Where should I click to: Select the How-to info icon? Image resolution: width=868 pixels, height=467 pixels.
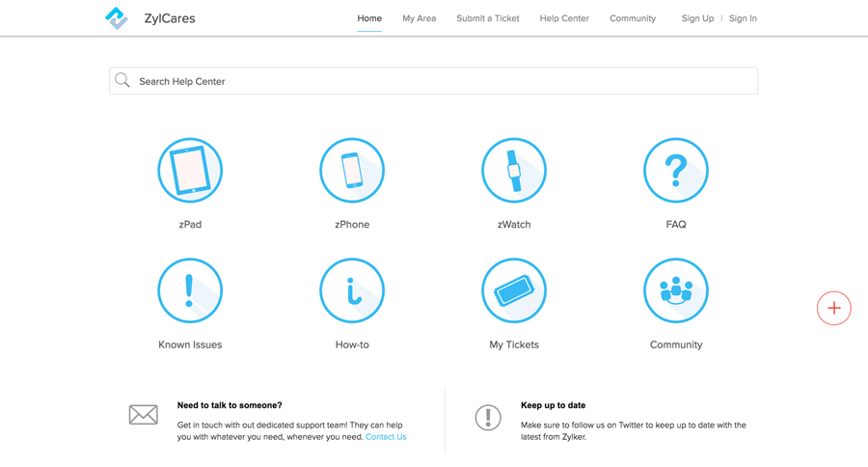[x=352, y=290]
